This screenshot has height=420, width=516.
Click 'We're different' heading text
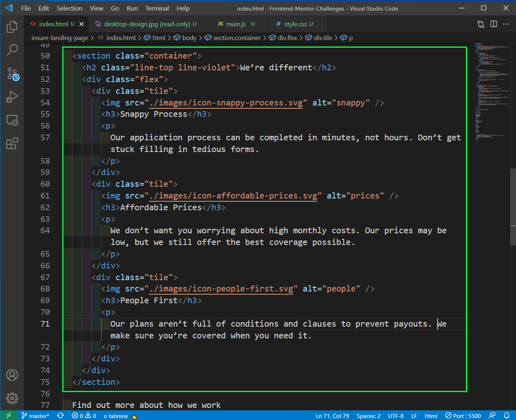276,68
